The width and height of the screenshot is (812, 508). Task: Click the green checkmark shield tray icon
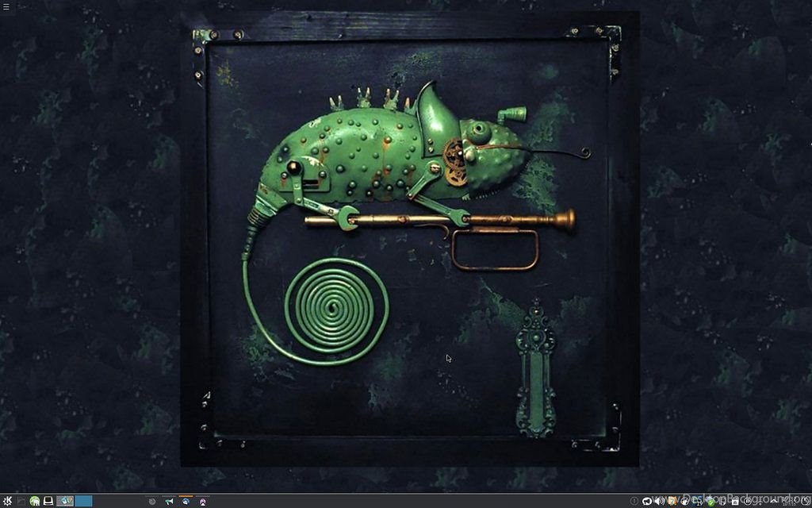click(711, 502)
